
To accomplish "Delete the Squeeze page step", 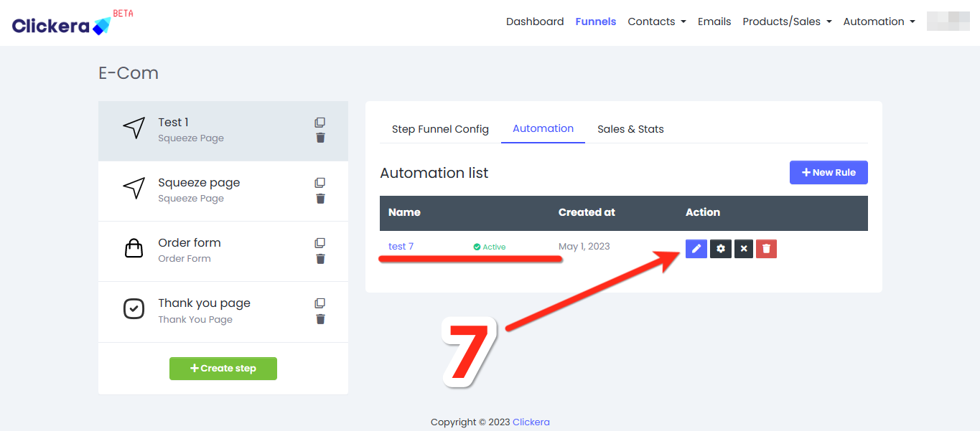I will coord(320,199).
